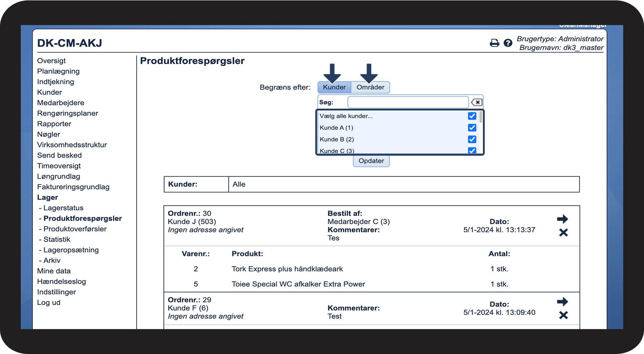Delete order 29 using X icon
Screen dimensions: 644x354
tap(563, 315)
